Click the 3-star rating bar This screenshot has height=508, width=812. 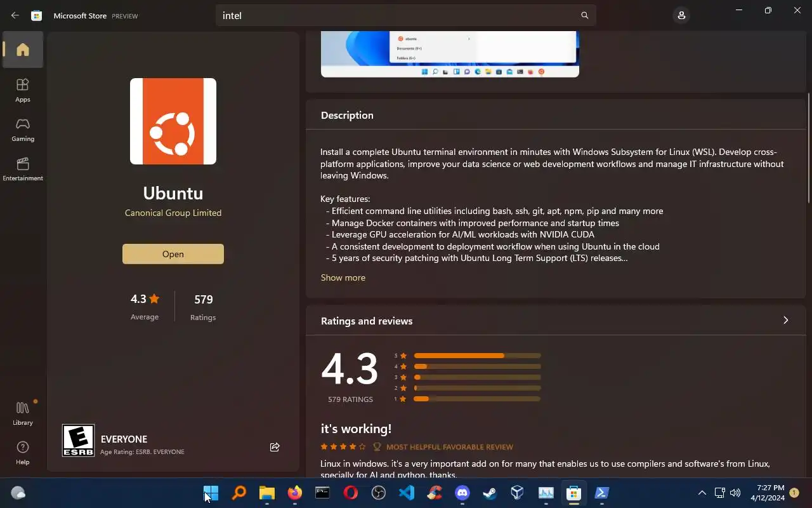pyautogui.click(x=477, y=377)
